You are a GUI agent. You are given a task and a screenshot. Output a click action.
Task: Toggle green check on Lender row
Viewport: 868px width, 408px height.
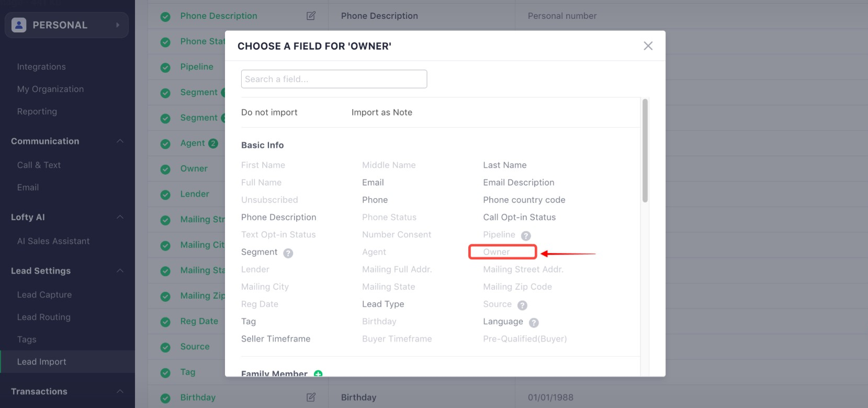point(165,195)
